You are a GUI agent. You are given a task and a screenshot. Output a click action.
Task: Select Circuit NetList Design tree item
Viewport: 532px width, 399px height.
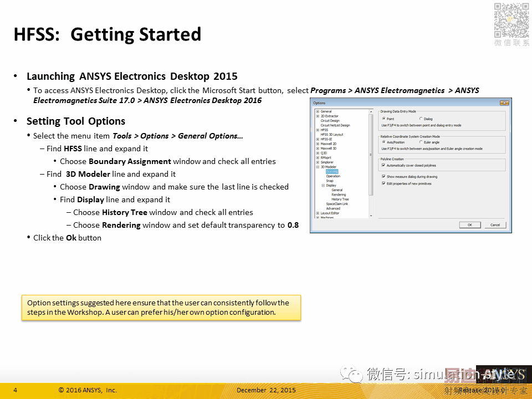(x=335, y=125)
